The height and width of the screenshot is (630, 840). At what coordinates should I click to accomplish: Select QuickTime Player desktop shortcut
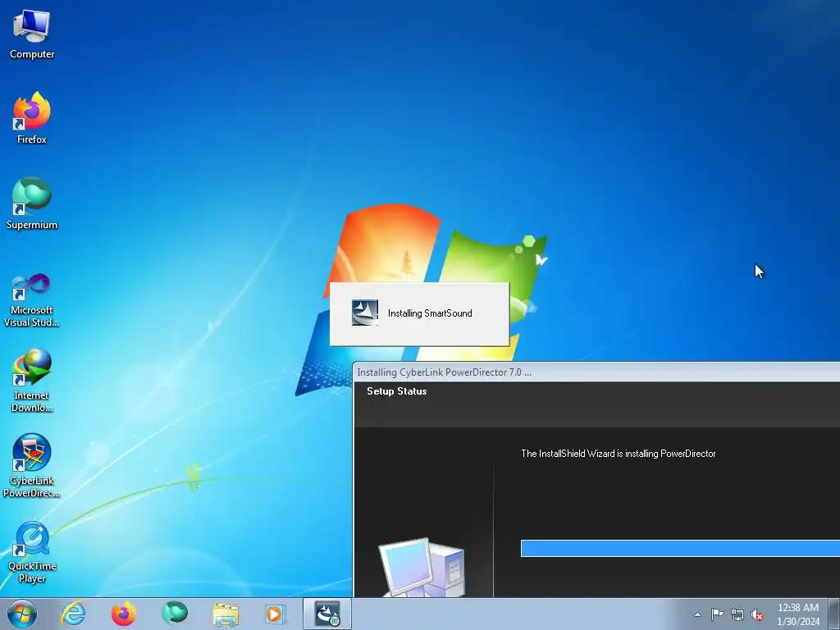click(x=32, y=552)
